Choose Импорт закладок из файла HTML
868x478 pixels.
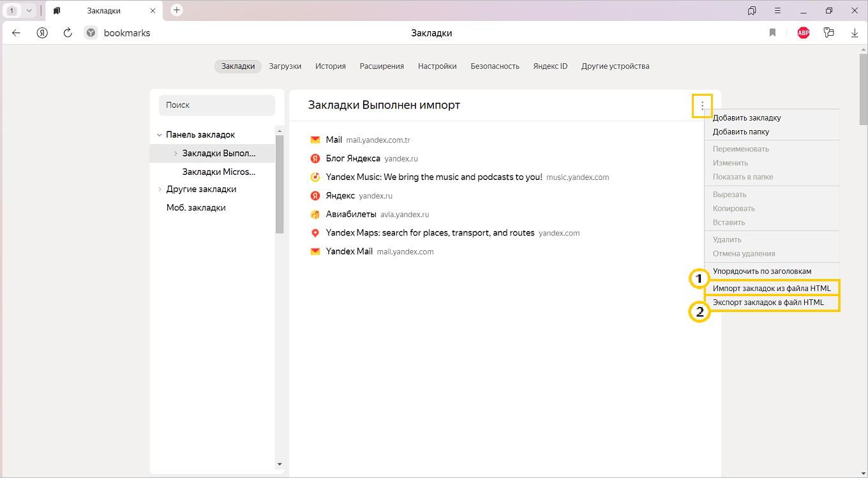point(772,288)
